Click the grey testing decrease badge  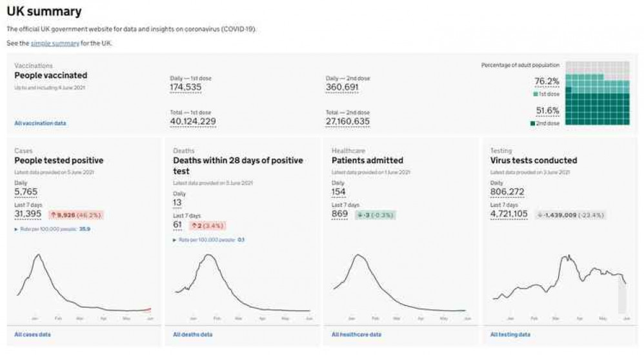(570, 215)
